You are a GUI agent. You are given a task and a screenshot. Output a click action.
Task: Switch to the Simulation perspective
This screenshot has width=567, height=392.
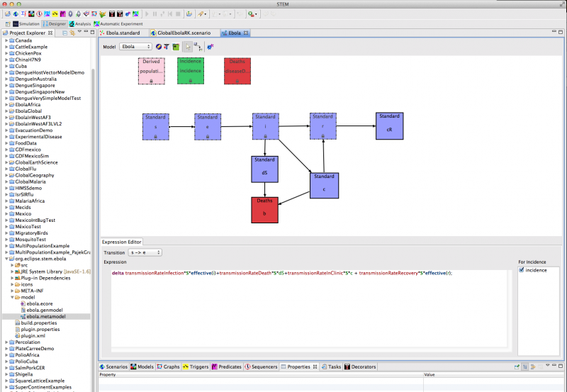(x=26, y=24)
